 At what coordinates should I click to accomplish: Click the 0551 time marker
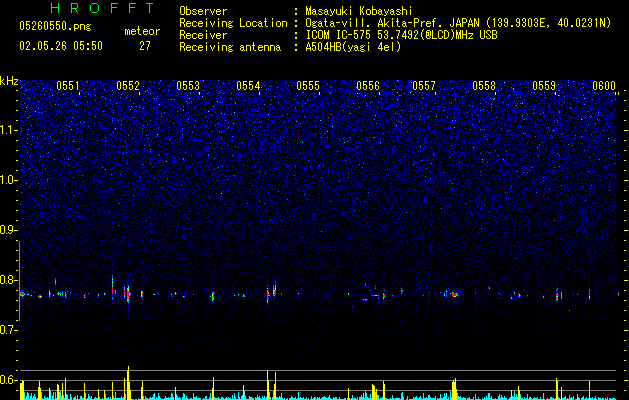pos(68,86)
